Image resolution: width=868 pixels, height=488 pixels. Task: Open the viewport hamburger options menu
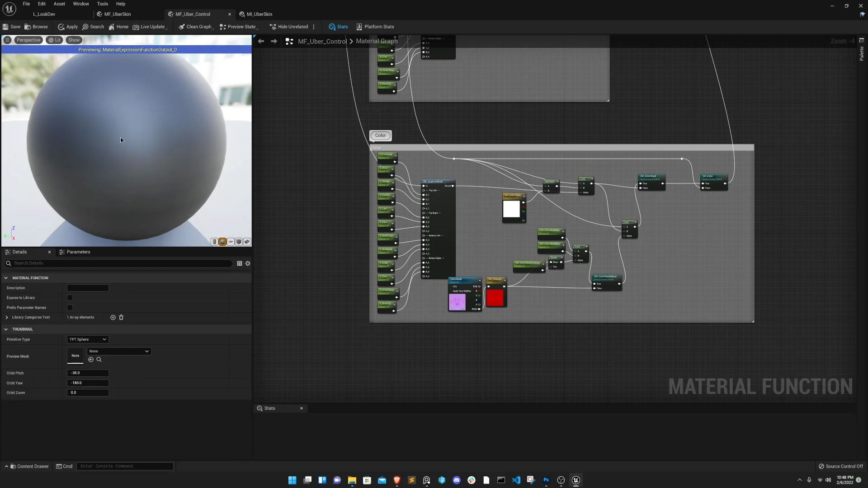tap(7, 40)
